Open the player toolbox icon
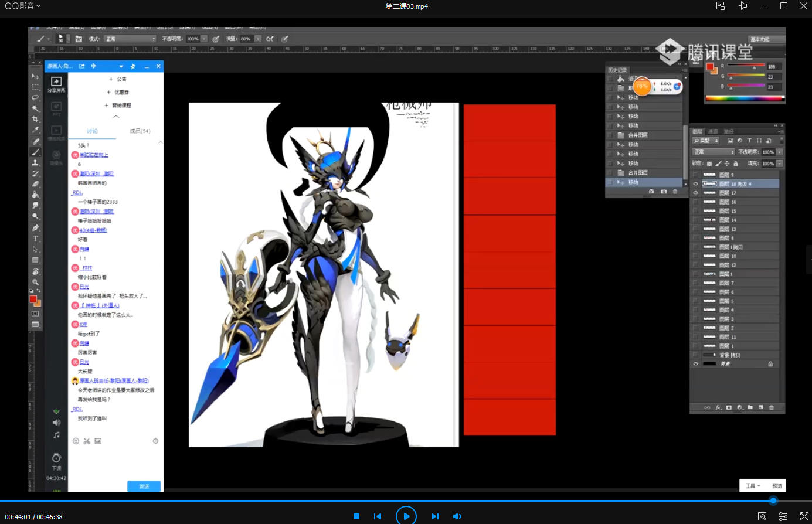 click(x=762, y=516)
